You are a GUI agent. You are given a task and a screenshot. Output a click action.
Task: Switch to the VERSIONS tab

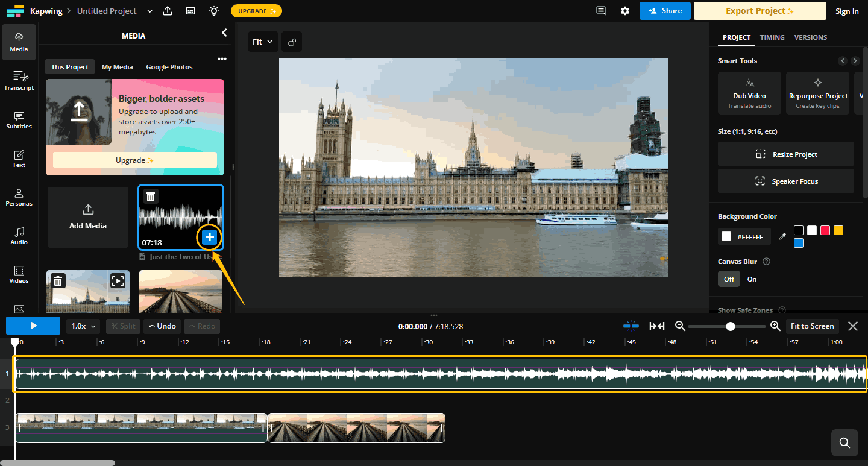pos(811,37)
